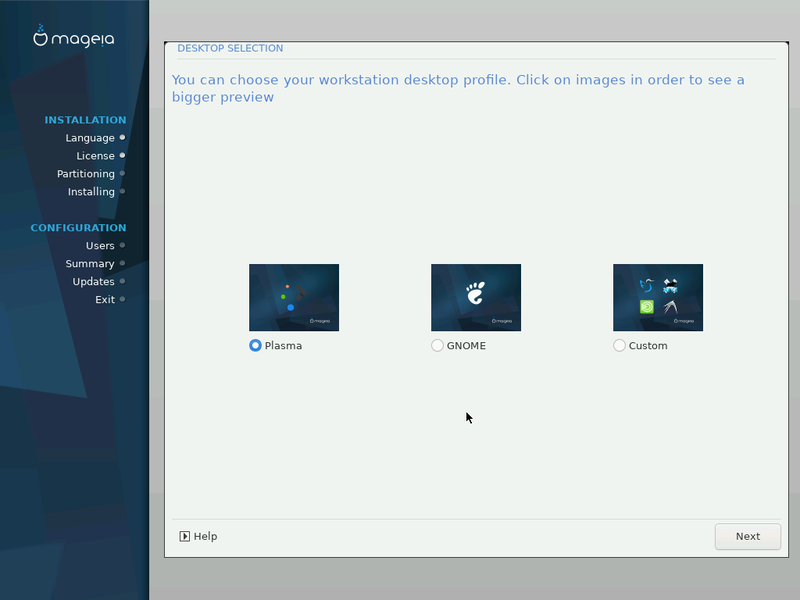Click the Language step in the sidebar
The width and height of the screenshot is (800, 600).
point(90,138)
